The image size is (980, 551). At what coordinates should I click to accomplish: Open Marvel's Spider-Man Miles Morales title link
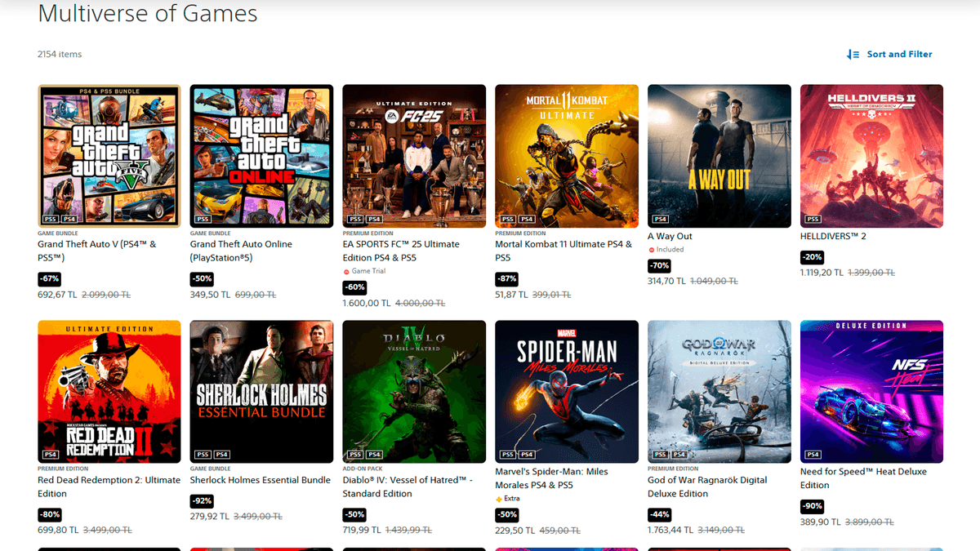click(551, 478)
